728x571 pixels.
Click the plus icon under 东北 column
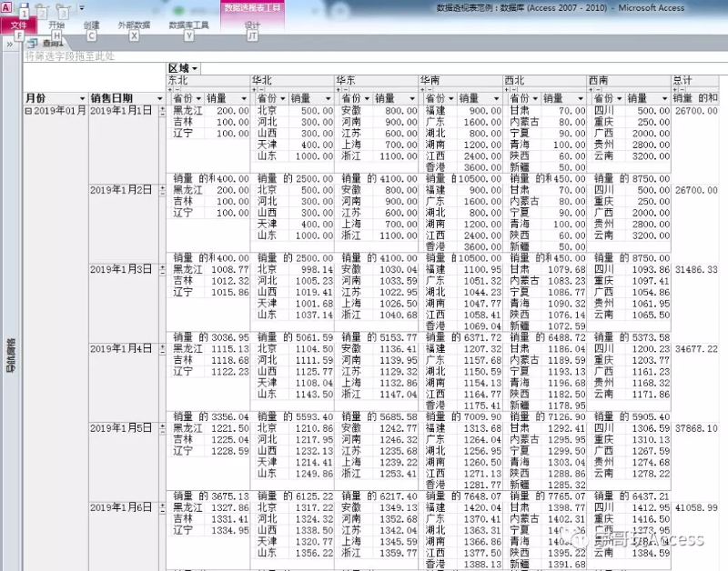pos(170,89)
